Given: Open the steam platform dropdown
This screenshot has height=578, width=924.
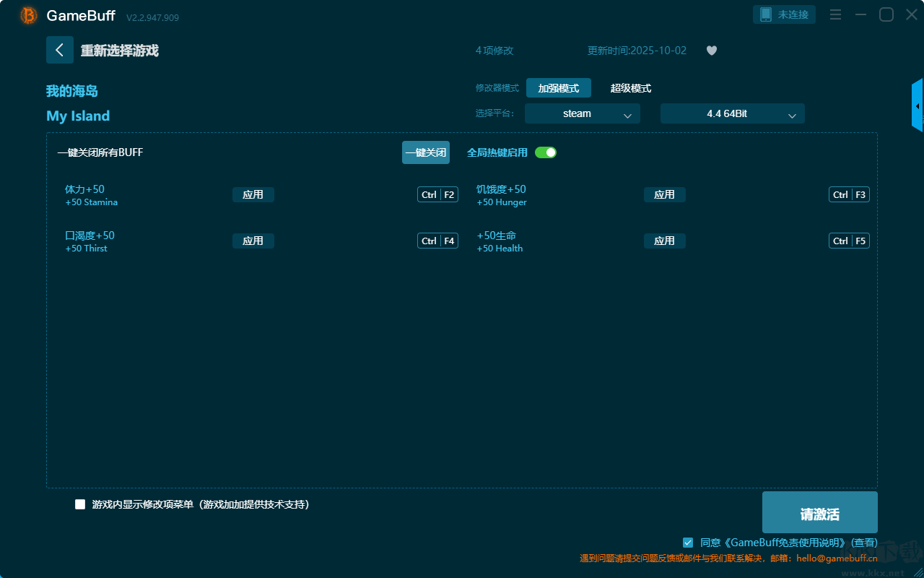Looking at the screenshot, I should [x=582, y=113].
